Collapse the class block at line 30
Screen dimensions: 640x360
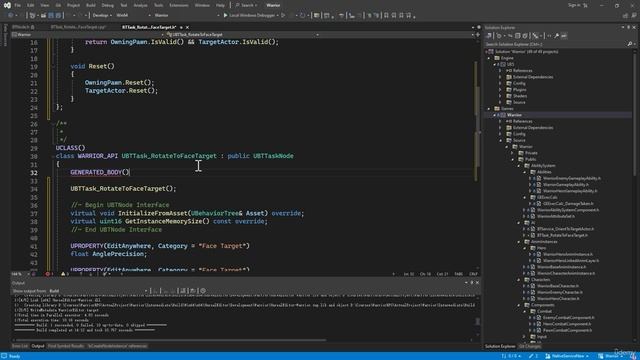(53, 156)
